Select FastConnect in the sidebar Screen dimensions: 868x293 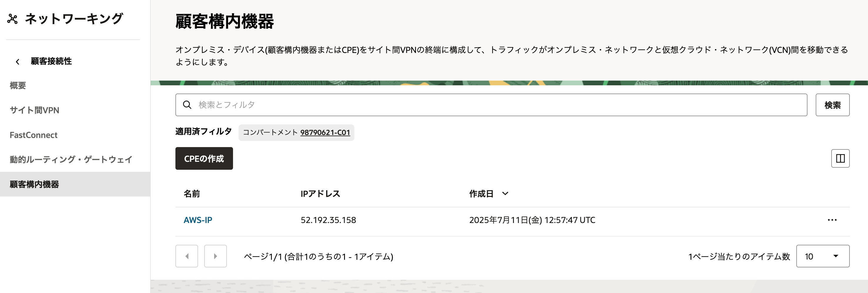(33, 135)
